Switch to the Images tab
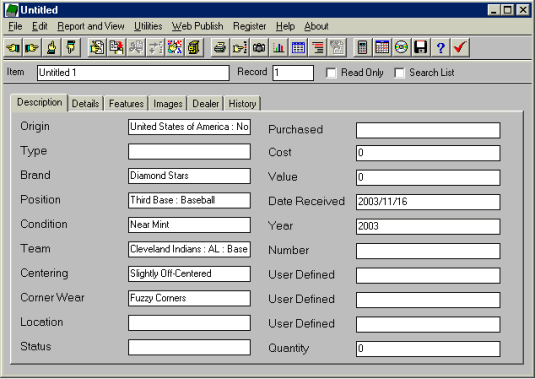The height and width of the screenshot is (379, 535). click(x=168, y=104)
